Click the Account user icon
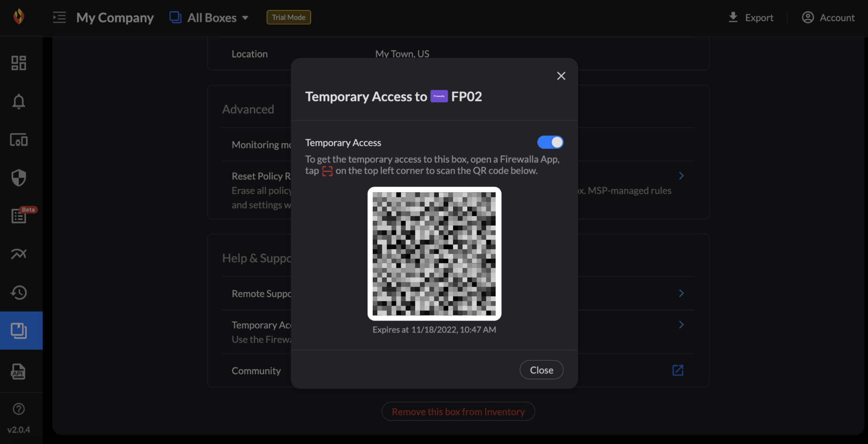The height and width of the screenshot is (444, 868). [808, 17]
